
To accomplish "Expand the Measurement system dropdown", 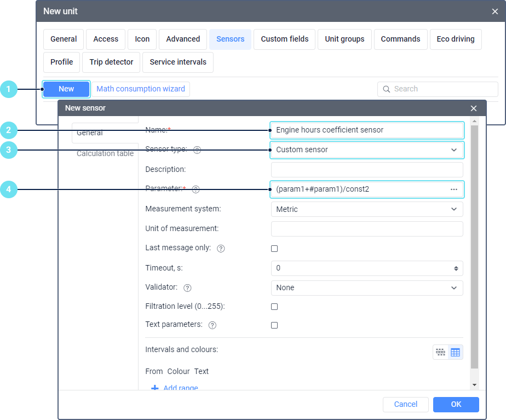I will pos(367,209).
